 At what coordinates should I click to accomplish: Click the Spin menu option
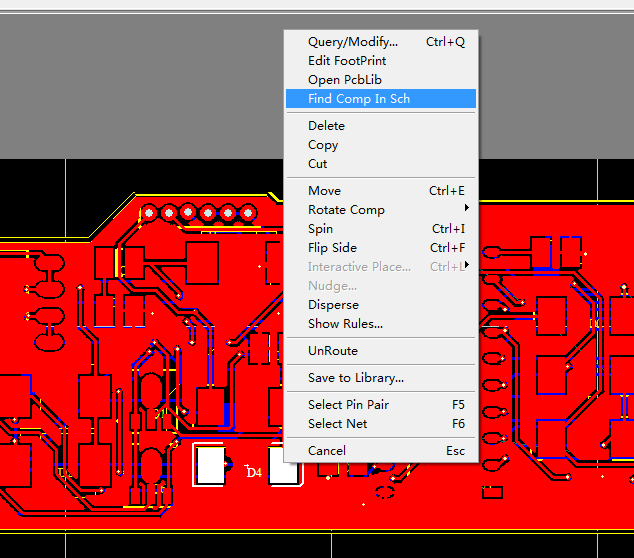(x=320, y=229)
